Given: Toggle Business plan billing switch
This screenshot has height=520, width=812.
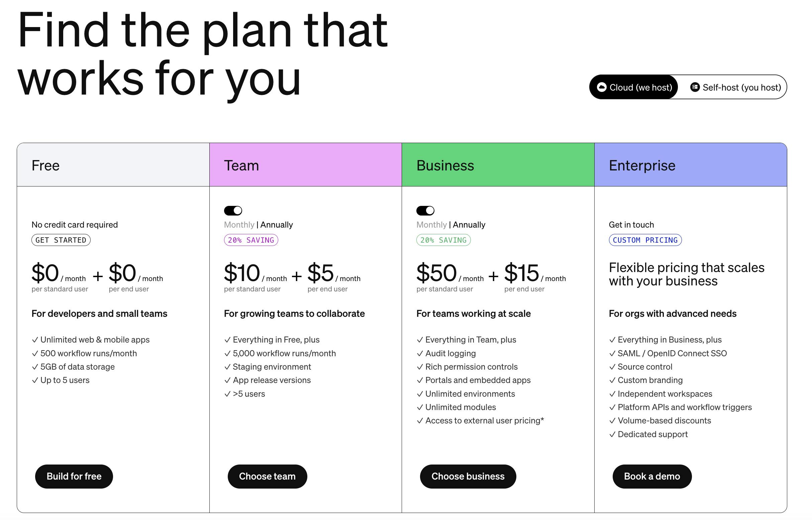Looking at the screenshot, I should tap(425, 211).
